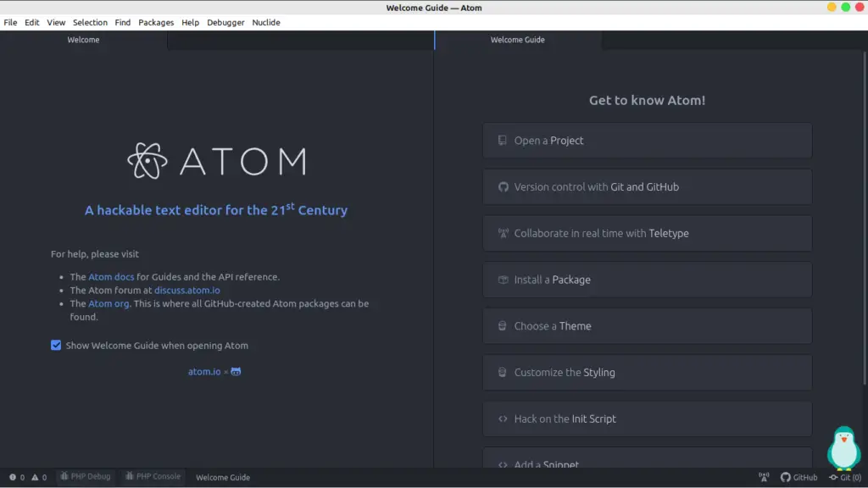The height and width of the screenshot is (488, 868).
Task: Click the paint bucket icon beside Choose a Theme
Action: pos(502,326)
